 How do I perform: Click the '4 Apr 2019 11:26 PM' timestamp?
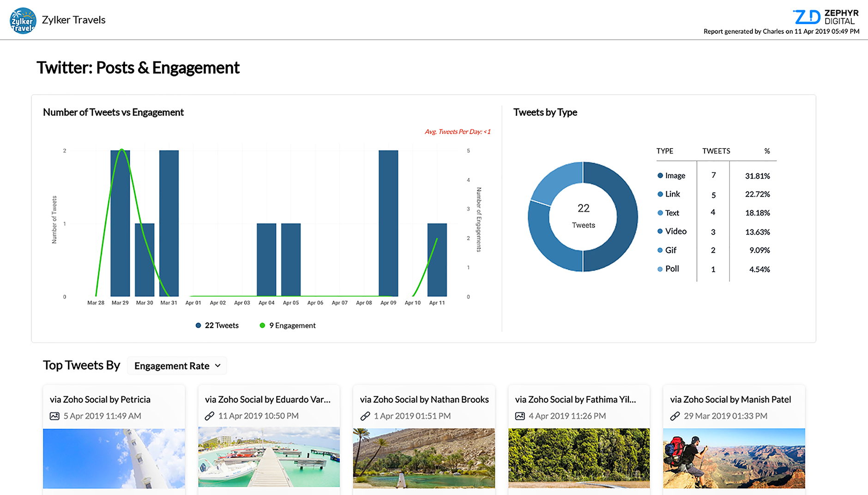coord(567,416)
